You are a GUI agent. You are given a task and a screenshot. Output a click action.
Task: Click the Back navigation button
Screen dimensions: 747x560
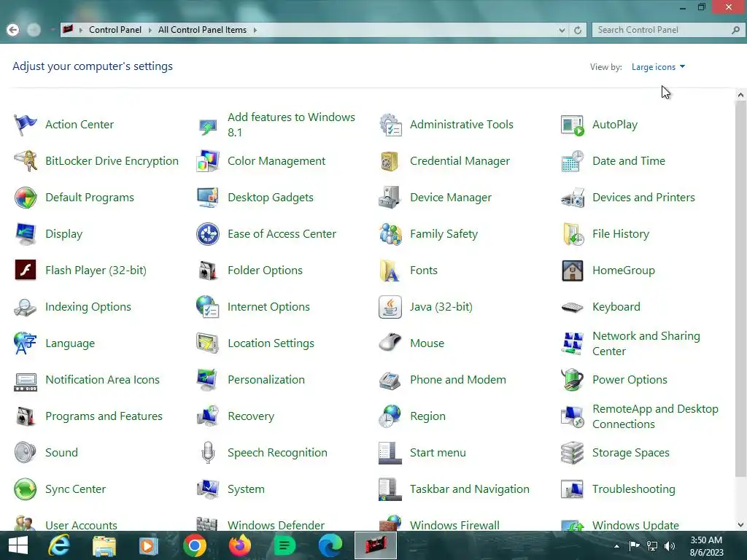13,30
